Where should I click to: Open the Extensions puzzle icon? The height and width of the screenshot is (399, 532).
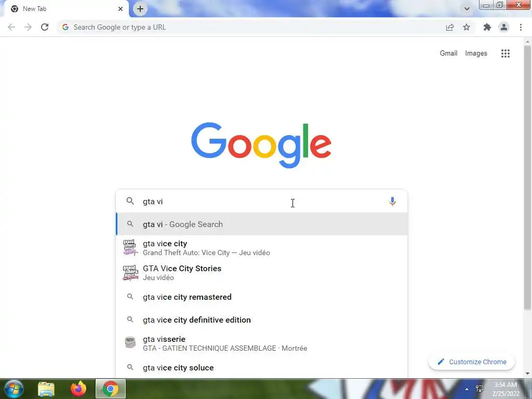click(487, 27)
